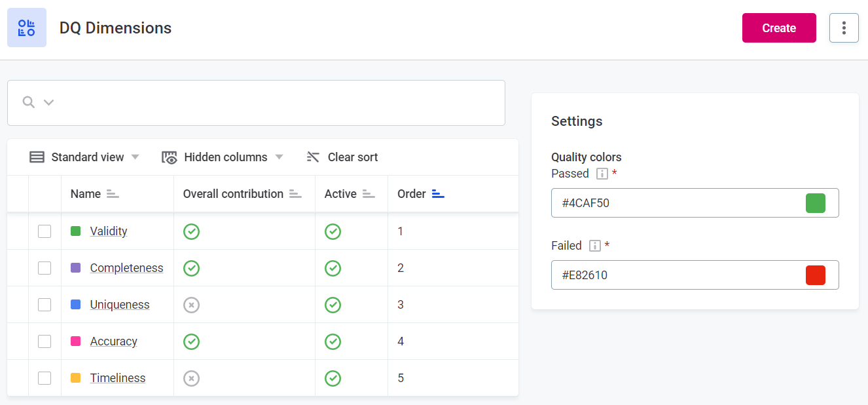This screenshot has height=405, width=868.
Task: Check the Uniqueness row checkbox
Action: [45, 305]
